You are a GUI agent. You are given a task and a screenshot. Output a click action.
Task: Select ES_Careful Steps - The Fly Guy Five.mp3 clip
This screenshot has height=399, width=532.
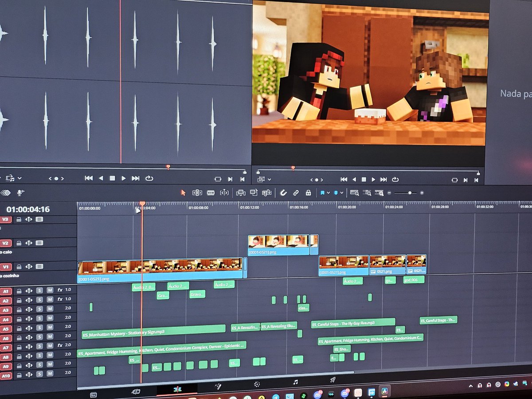tap(353, 323)
